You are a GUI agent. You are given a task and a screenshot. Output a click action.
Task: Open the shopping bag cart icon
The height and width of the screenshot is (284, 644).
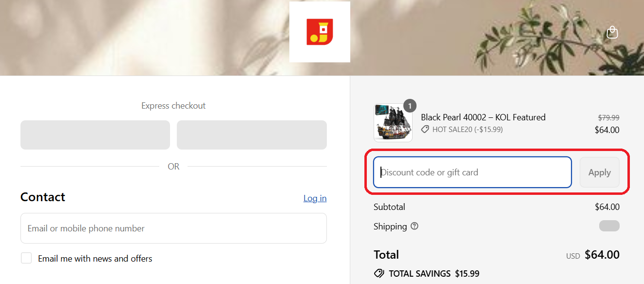pos(612,33)
